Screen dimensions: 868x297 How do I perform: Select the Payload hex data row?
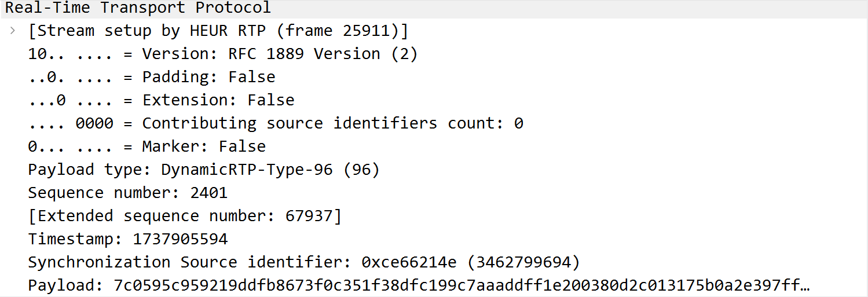point(434,285)
